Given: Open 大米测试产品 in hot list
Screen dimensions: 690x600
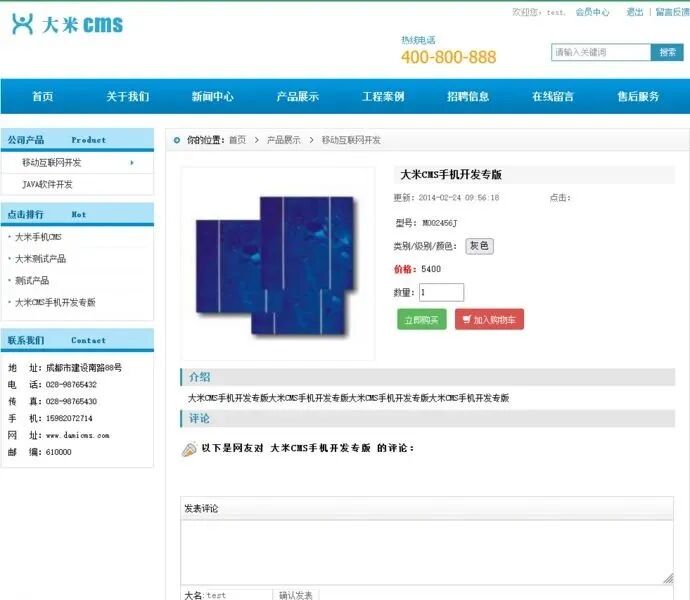Looking at the screenshot, I should pyautogui.click(x=40, y=259).
